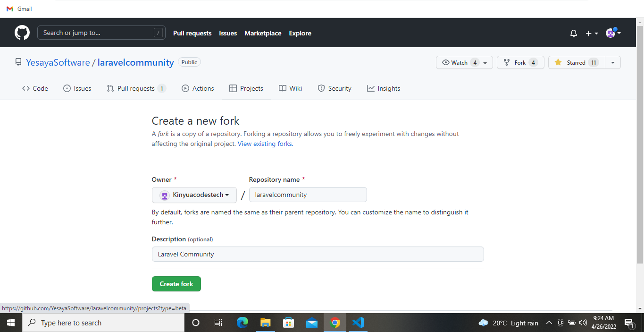644x332 pixels.
Task: Click the Gmail bookmark icon
Action: tap(10, 9)
